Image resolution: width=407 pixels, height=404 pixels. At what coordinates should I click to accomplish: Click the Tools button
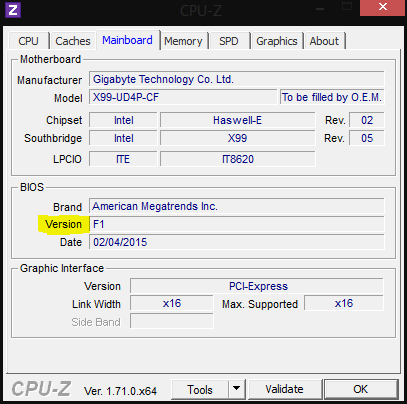200,389
